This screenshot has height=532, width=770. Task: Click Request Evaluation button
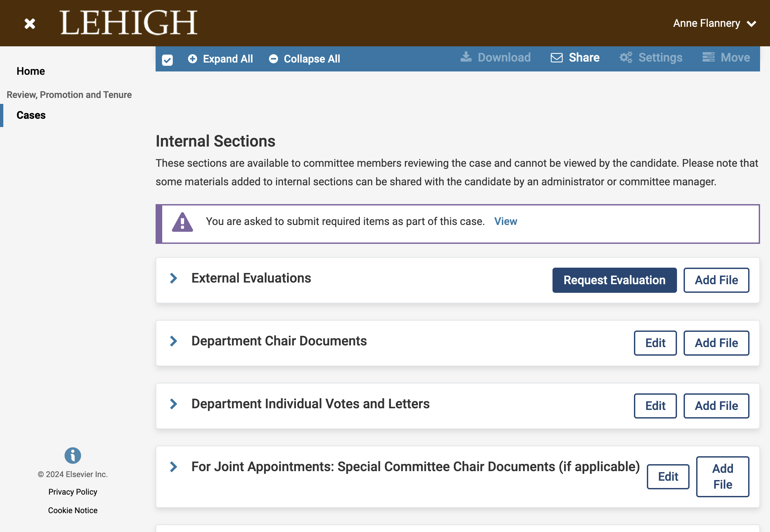tap(614, 280)
